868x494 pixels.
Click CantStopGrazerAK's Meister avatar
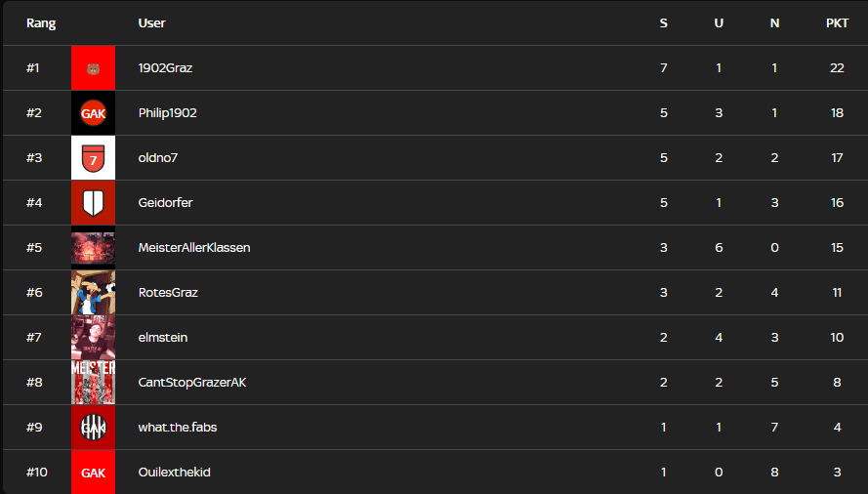tap(93, 383)
